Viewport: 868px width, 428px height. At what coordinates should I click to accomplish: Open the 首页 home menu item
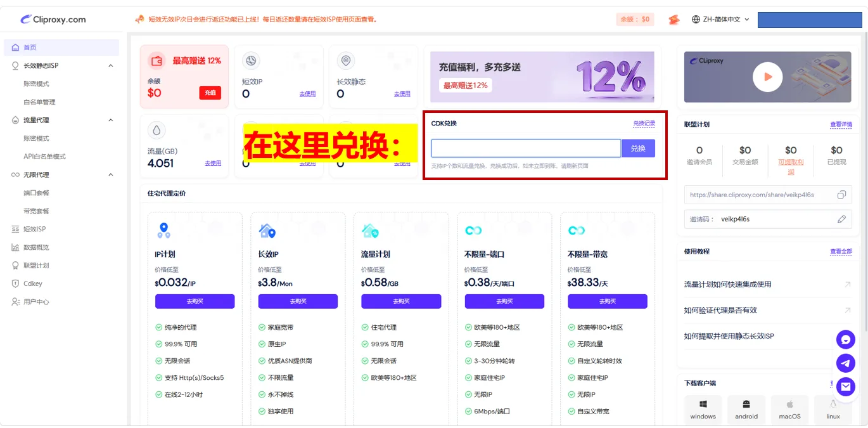(x=61, y=48)
